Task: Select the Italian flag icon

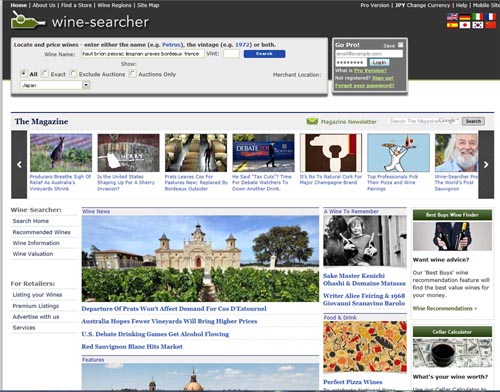Action: [x=477, y=17]
